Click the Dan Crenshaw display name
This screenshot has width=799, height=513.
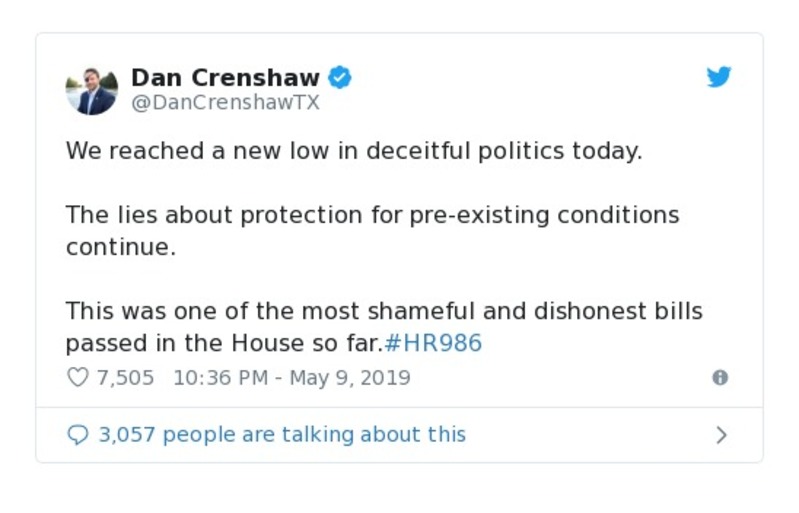(x=225, y=78)
